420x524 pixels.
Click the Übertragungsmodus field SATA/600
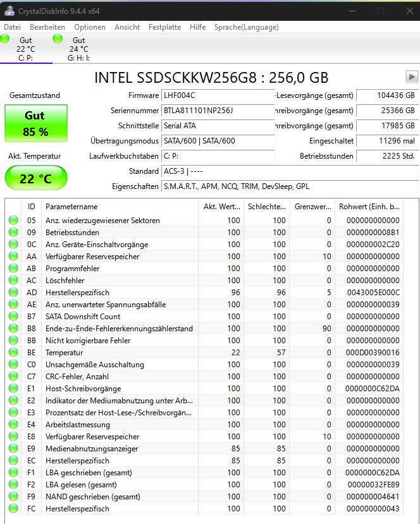pos(218,141)
